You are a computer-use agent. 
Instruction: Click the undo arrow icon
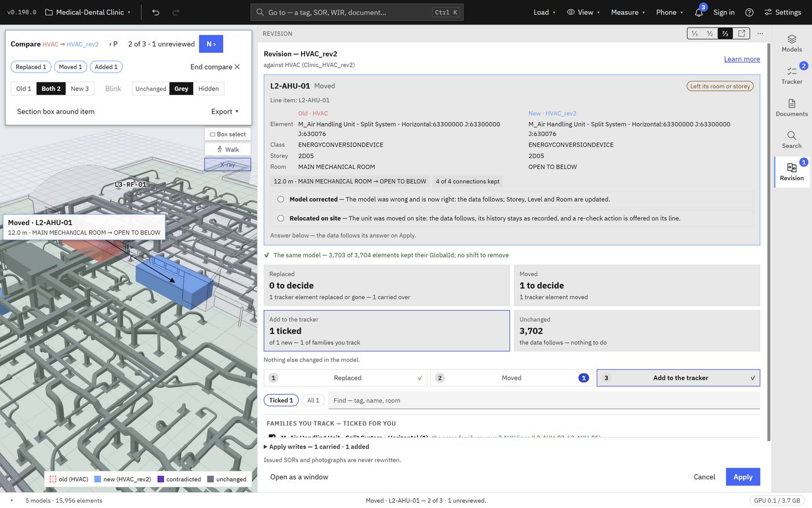[x=155, y=12]
